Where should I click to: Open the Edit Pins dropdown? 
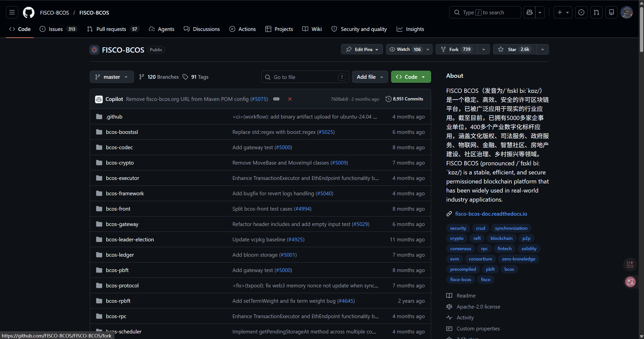point(362,49)
